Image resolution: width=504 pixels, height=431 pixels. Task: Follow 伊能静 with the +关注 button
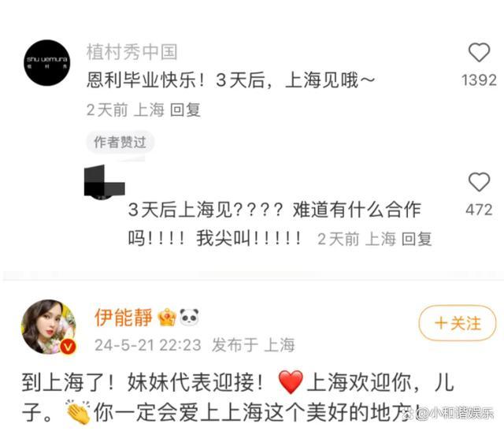458,323
